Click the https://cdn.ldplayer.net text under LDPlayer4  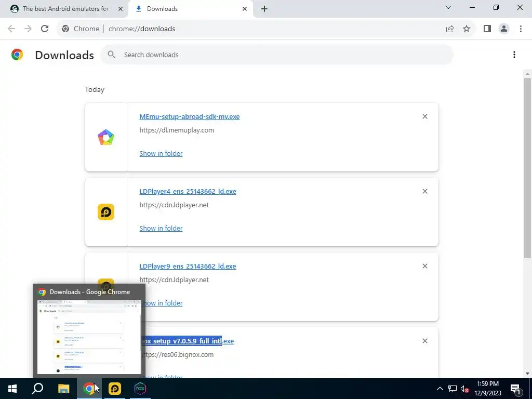174,205
